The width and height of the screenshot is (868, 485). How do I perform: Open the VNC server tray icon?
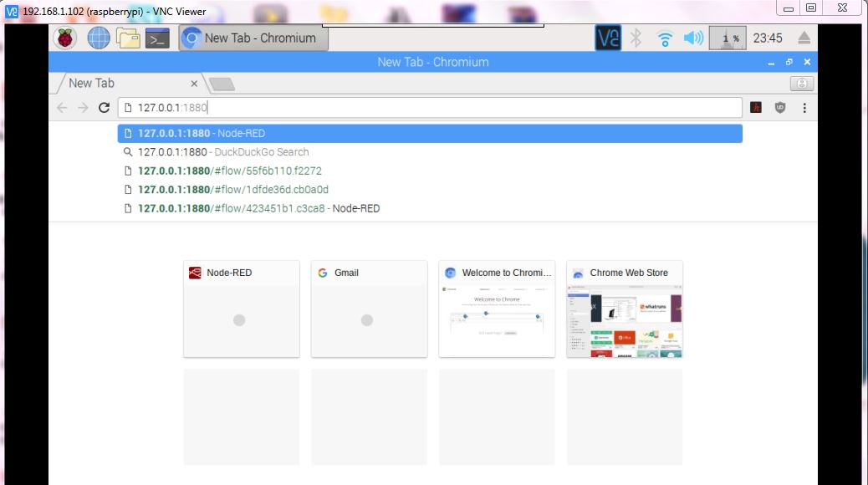(x=608, y=38)
